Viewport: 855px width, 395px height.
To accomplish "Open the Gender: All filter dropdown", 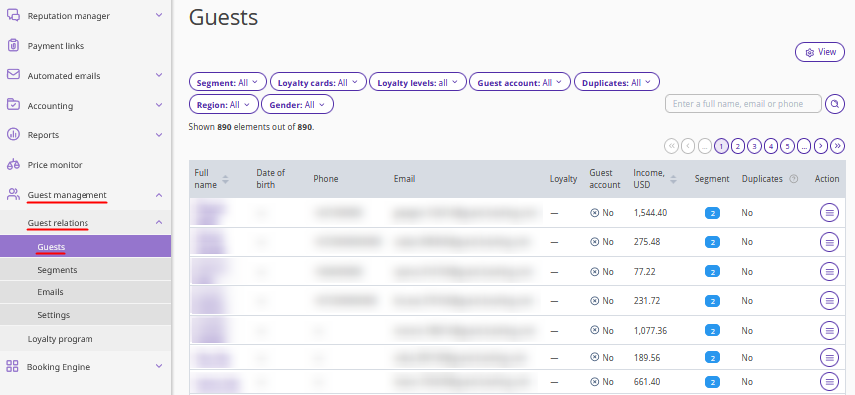I will pyautogui.click(x=297, y=104).
